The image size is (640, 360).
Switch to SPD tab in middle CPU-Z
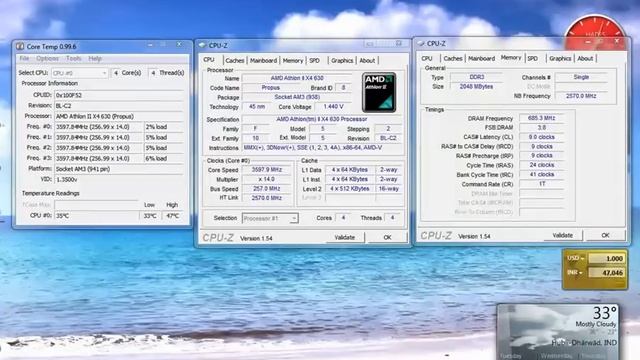click(314, 60)
